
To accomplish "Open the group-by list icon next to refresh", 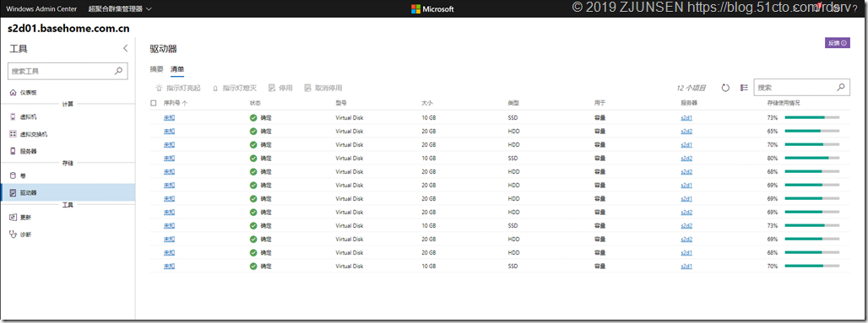I will tap(744, 88).
